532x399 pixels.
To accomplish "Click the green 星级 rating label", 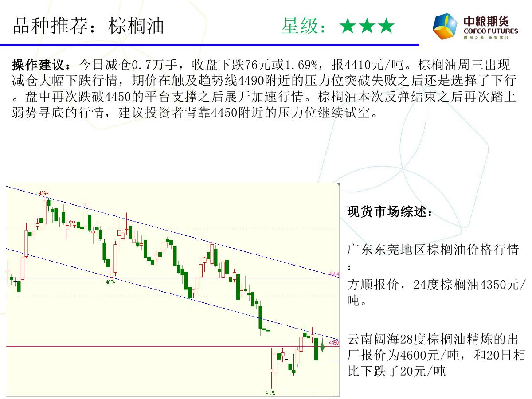I will pos(301,27).
